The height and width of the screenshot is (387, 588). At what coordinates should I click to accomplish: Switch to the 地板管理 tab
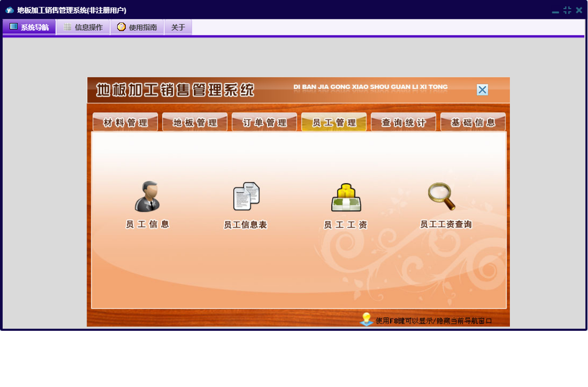(x=195, y=123)
